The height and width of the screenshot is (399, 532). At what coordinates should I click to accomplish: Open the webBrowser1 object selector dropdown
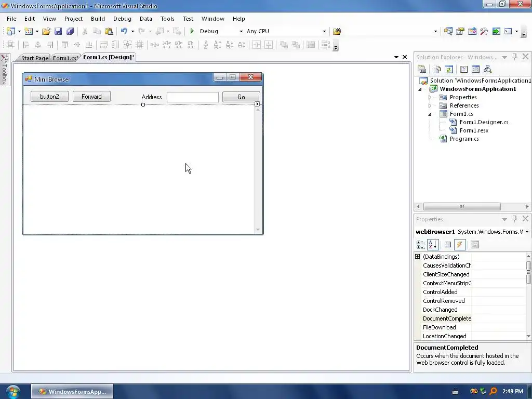(x=527, y=232)
